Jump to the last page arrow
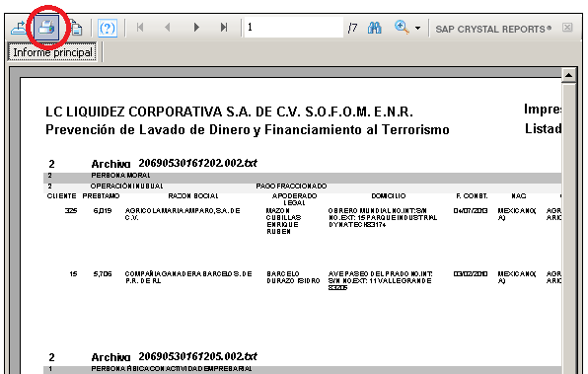The image size is (588, 374). pyautogui.click(x=224, y=28)
